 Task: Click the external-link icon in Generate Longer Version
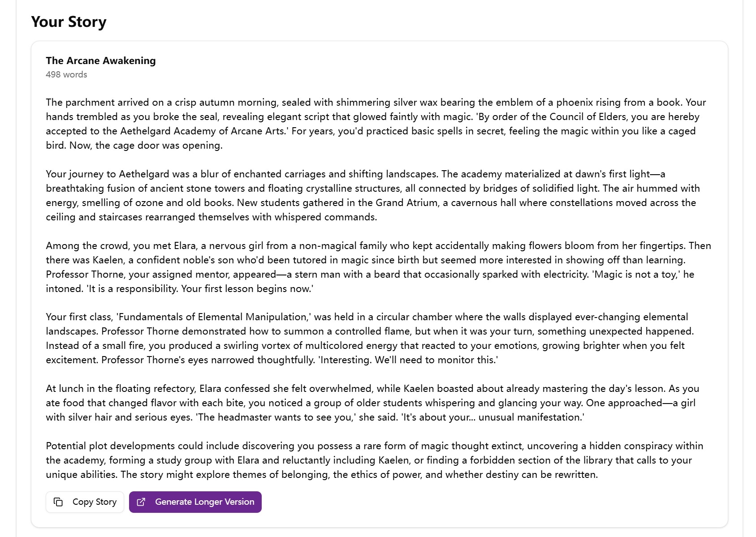tap(141, 502)
